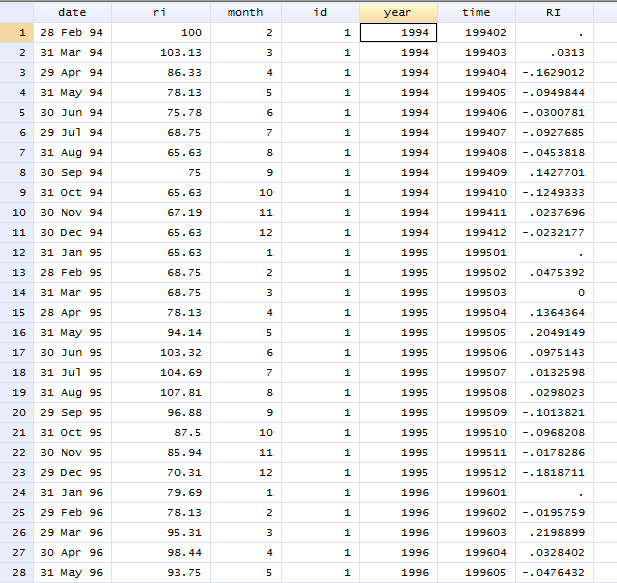Select row number 1 header

tap(17, 33)
